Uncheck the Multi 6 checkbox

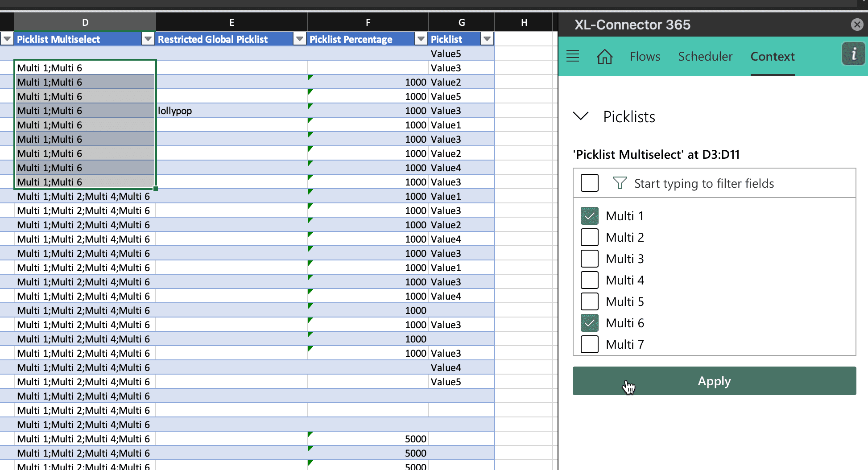pos(589,323)
